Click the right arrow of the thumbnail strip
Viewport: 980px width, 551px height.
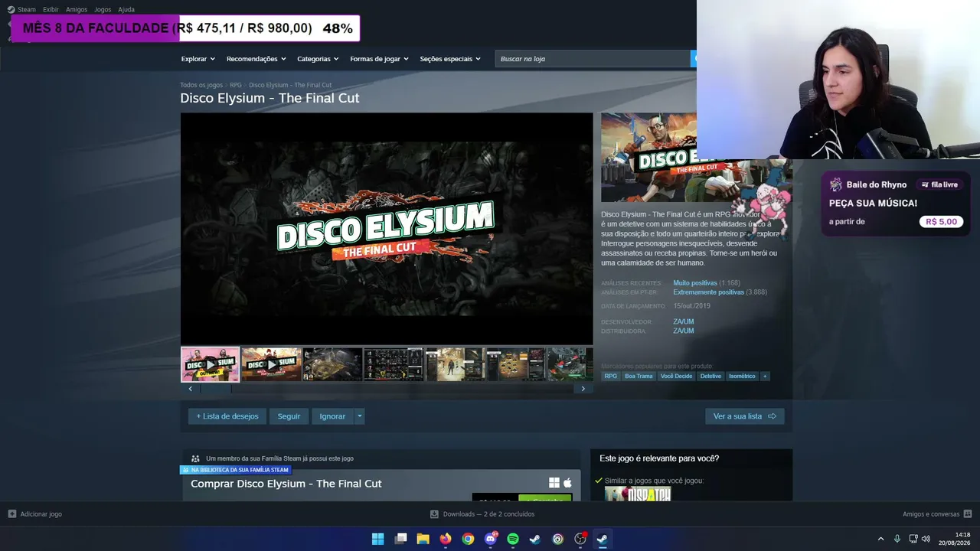[583, 389]
